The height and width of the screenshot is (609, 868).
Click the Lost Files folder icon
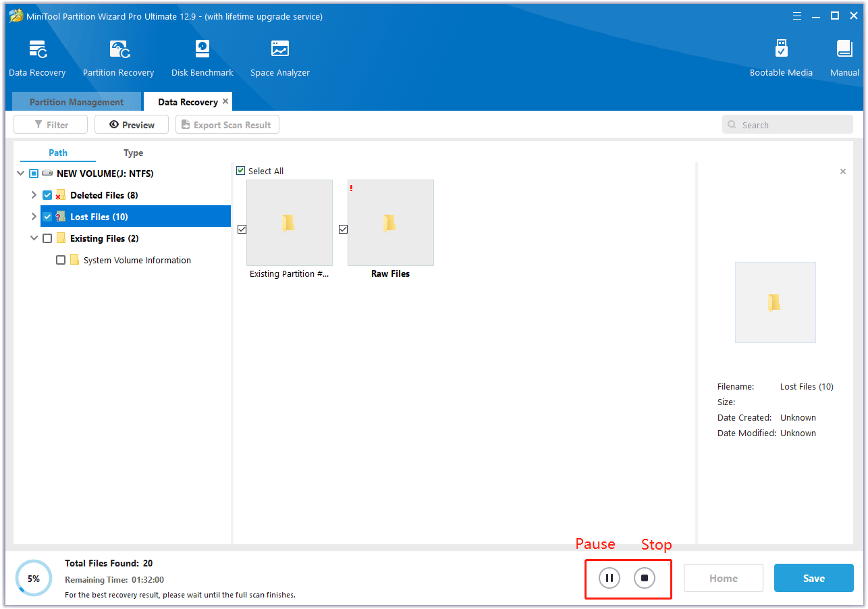(61, 217)
